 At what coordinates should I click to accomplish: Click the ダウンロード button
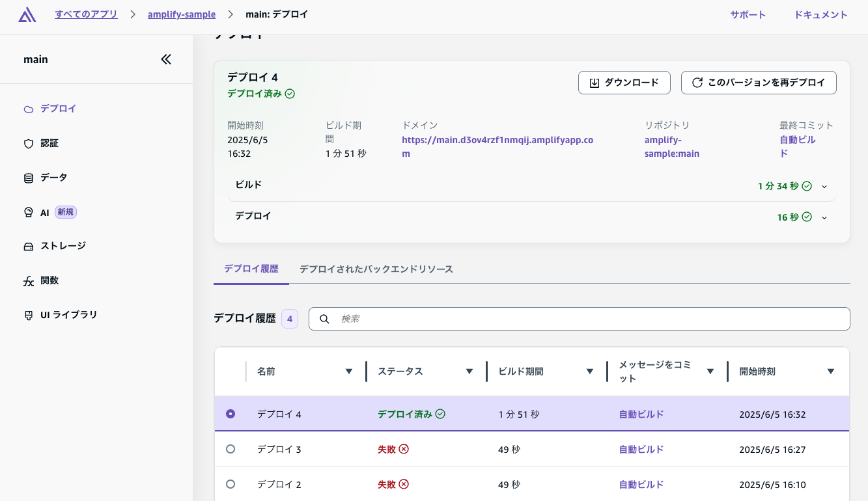pyautogui.click(x=624, y=83)
